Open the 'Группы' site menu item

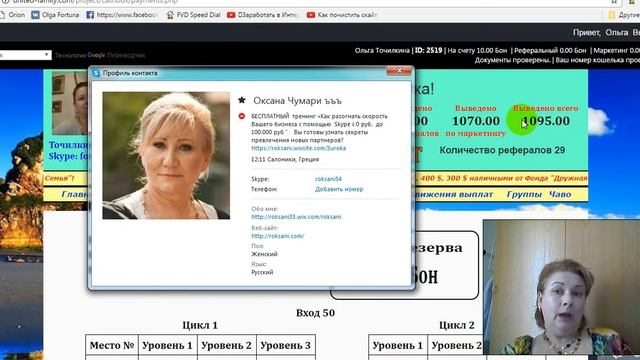tap(524, 194)
